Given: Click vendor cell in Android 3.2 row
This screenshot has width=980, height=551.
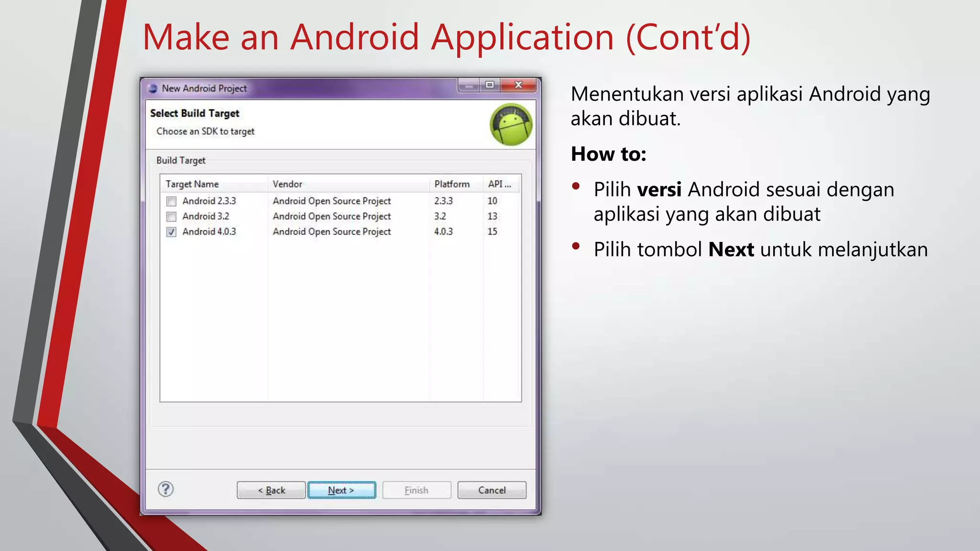Looking at the screenshot, I should pos(332,217).
